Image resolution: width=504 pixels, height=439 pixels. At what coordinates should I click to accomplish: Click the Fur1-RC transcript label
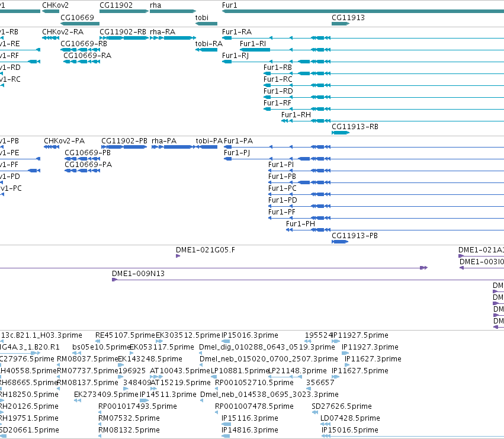tap(278, 79)
